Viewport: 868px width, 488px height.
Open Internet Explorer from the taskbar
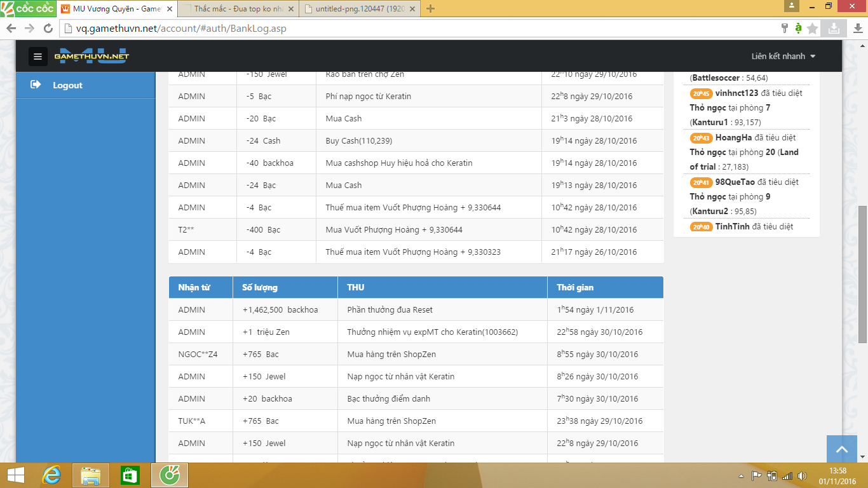(x=51, y=475)
